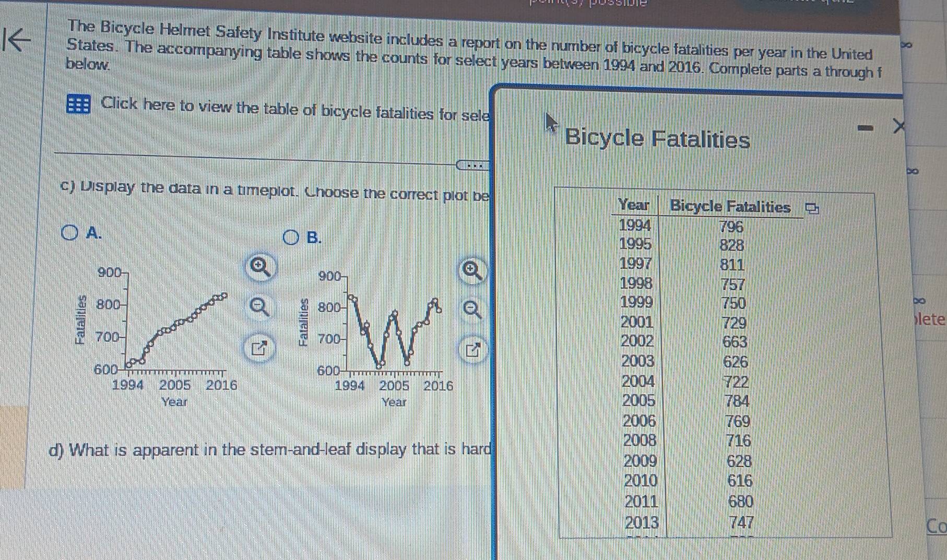This screenshot has width=947, height=560.
Task: Open the bicycle fatalities table icon
Action: [78, 104]
